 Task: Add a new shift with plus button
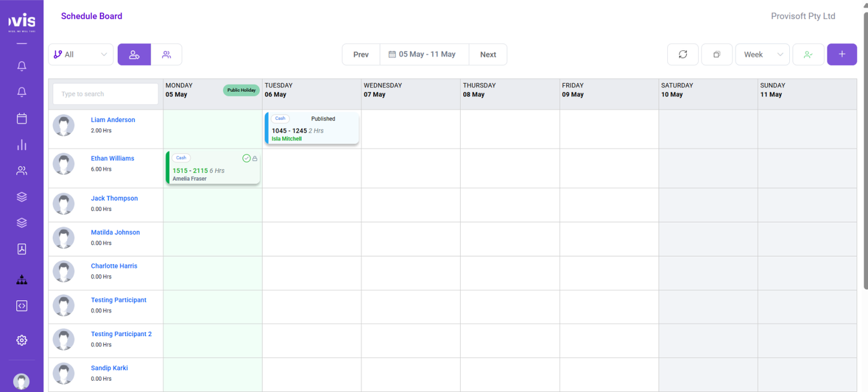[x=842, y=55]
